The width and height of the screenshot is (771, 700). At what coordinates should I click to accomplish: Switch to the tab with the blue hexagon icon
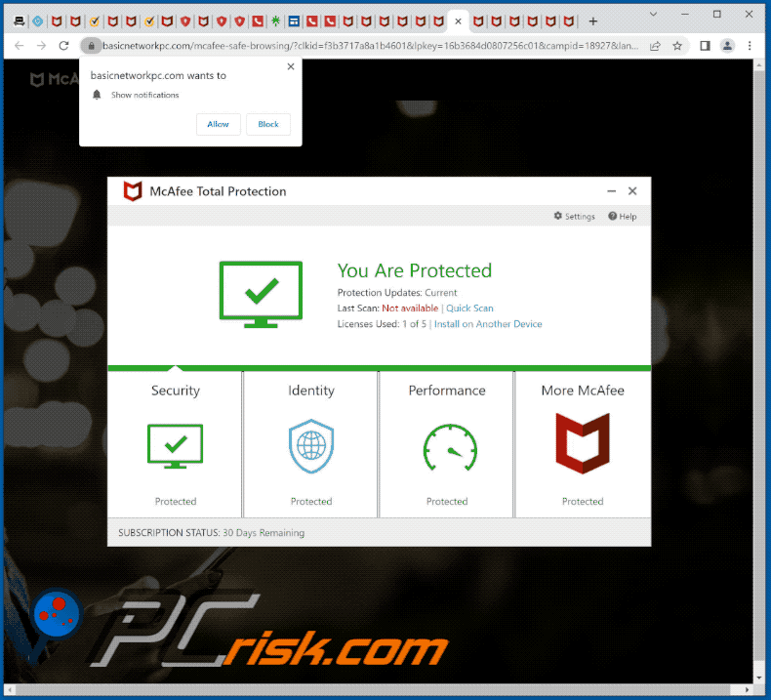click(38, 21)
